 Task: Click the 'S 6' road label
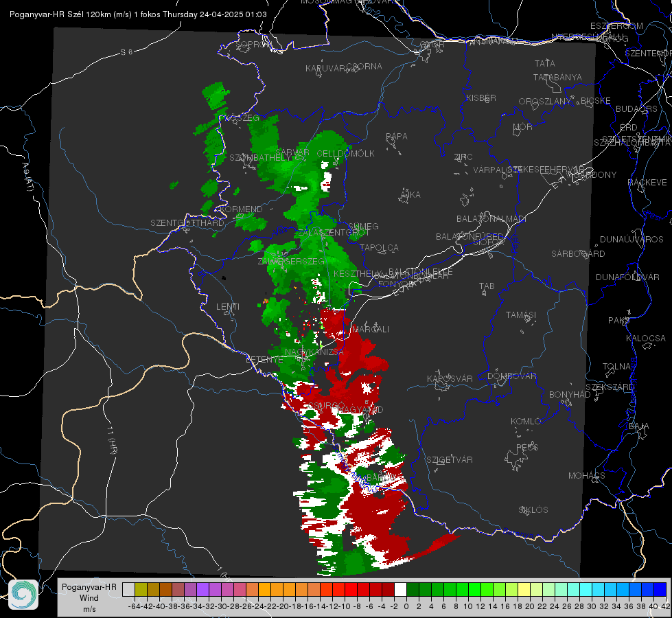tap(126, 52)
